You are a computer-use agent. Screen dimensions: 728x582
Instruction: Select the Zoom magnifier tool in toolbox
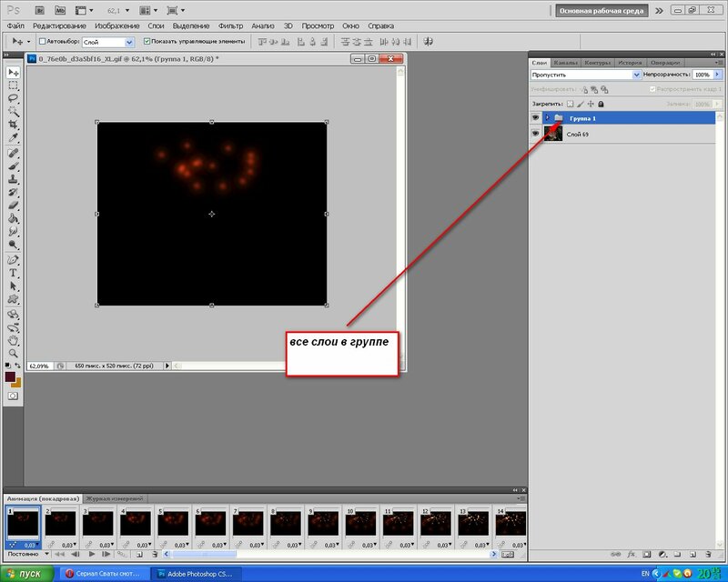point(13,353)
